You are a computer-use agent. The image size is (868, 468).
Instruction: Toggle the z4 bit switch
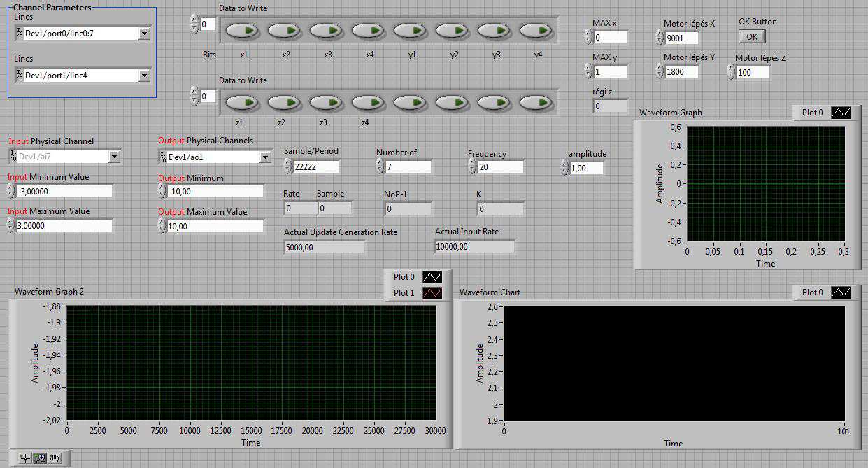tap(369, 102)
